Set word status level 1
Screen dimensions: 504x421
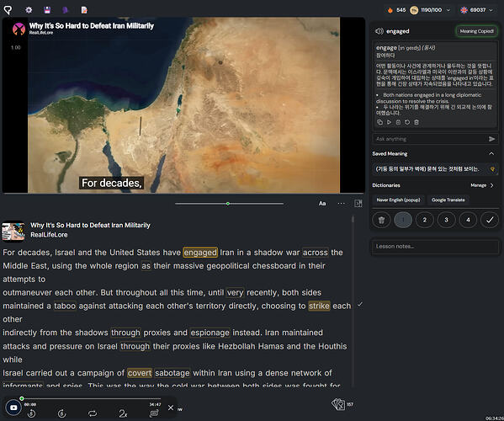[x=403, y=220]
